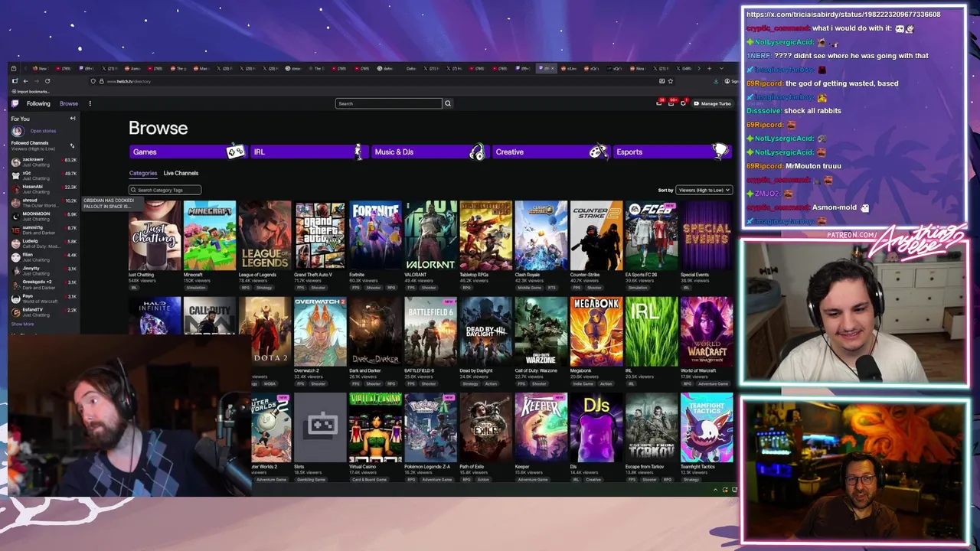The width and height of the screenshot is (980, 551).
Task: Open the IRL category banner
Action: (308, 152)
